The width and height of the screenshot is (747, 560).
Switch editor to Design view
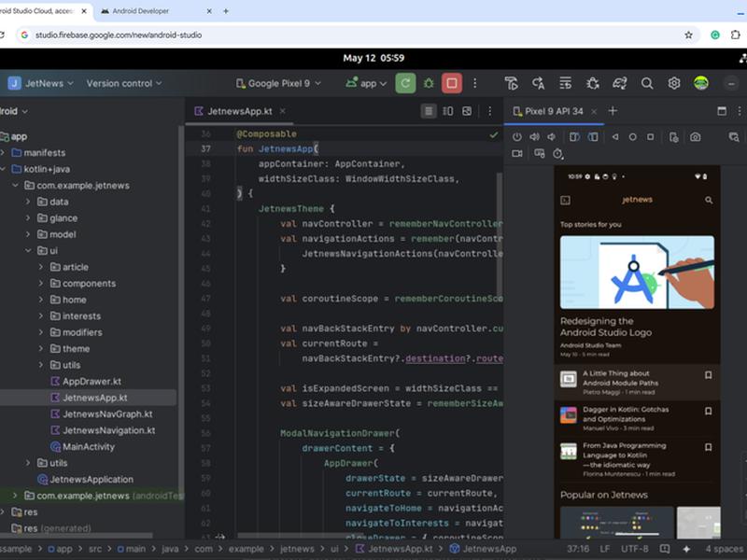pyautogui.click(x=467, y=111)
